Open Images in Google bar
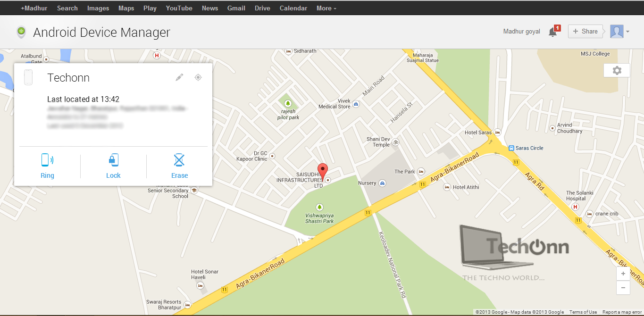The width and height of the screenshot is (644, 316). coord(98,8)
